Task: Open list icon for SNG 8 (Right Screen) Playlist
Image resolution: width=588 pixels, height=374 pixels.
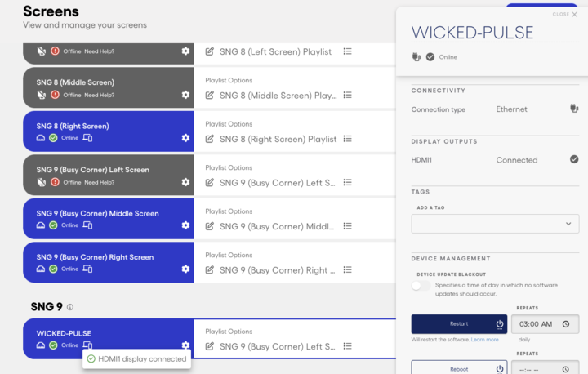Action: 348,139
